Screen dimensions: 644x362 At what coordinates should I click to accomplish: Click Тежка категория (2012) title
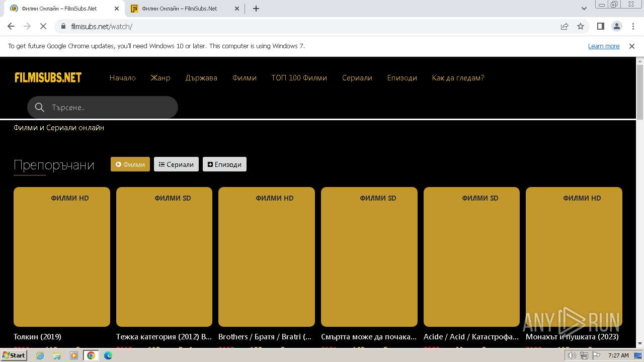coord(164,337)
